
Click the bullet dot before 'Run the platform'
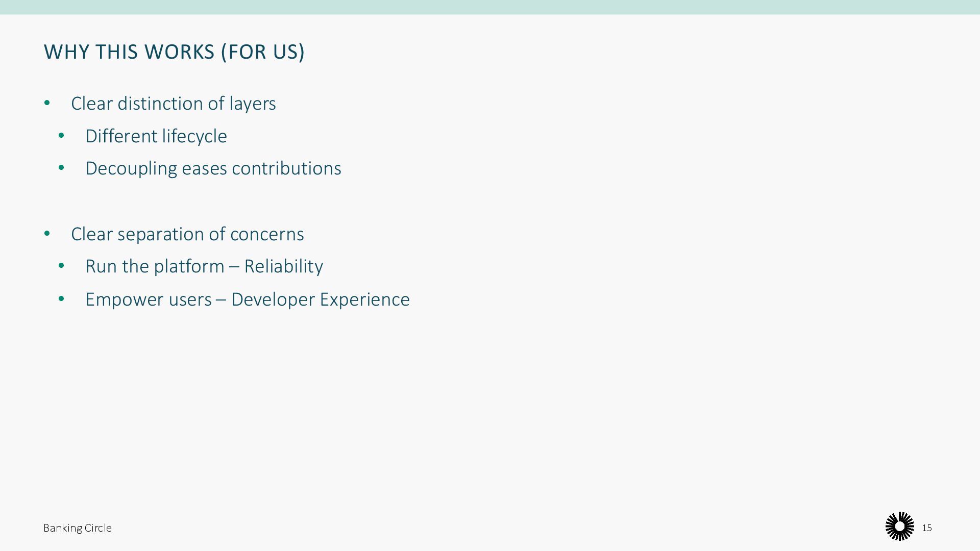(x=61, y=266)
